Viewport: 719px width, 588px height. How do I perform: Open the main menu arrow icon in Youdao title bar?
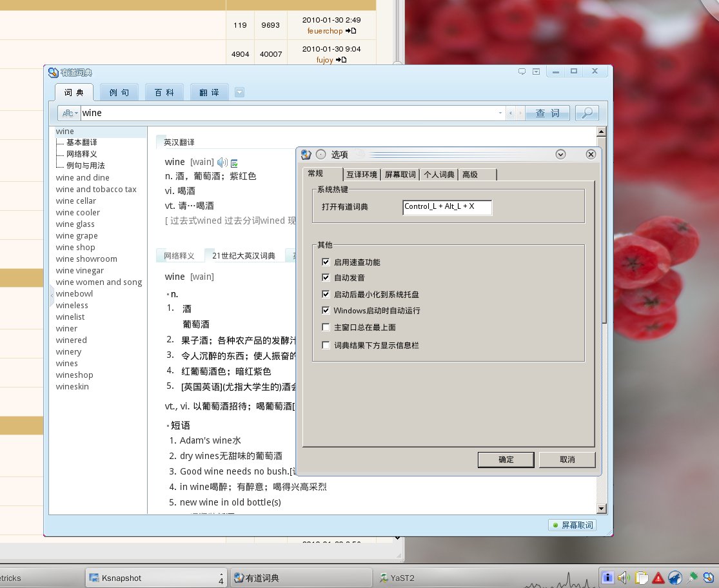pos(536,72)
